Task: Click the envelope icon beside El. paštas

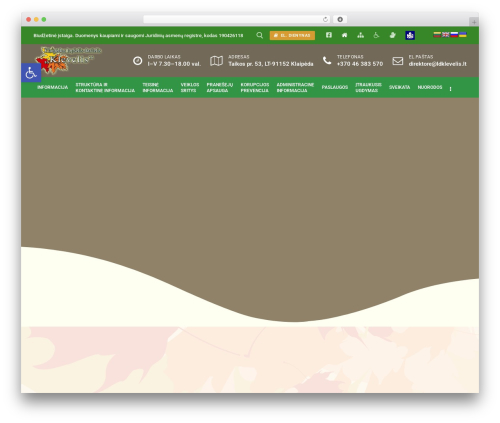Action: [398, 61]
